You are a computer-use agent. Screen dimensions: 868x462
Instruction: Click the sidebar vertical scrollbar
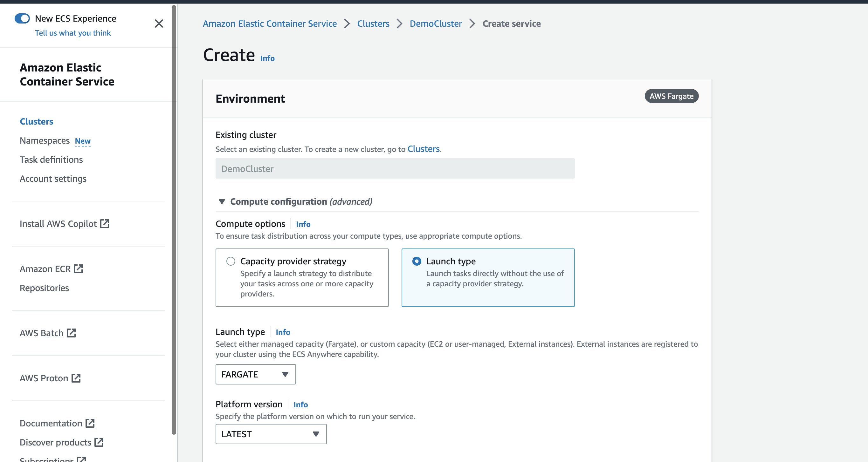(174, 219)
